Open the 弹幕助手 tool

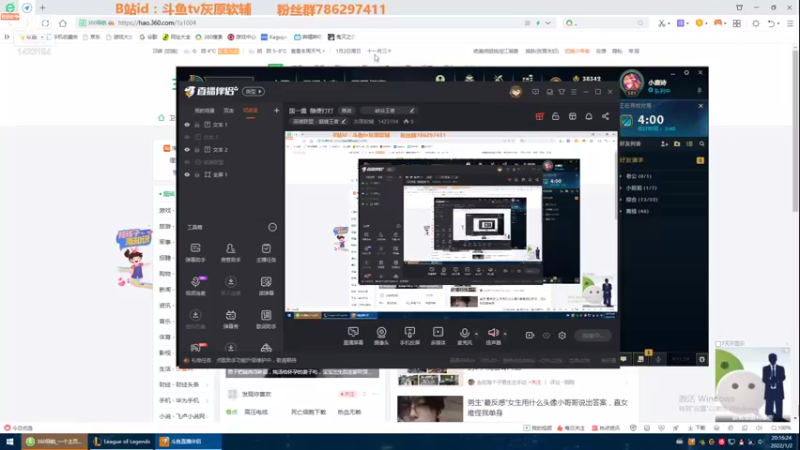pyautogui.click(x=195, y=253)
